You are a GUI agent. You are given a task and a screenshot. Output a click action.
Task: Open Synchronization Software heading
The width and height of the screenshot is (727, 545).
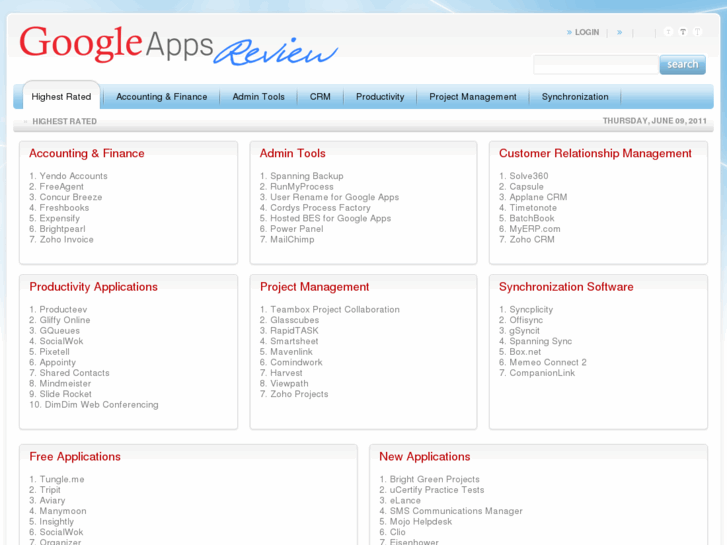[x=566, y=287]
